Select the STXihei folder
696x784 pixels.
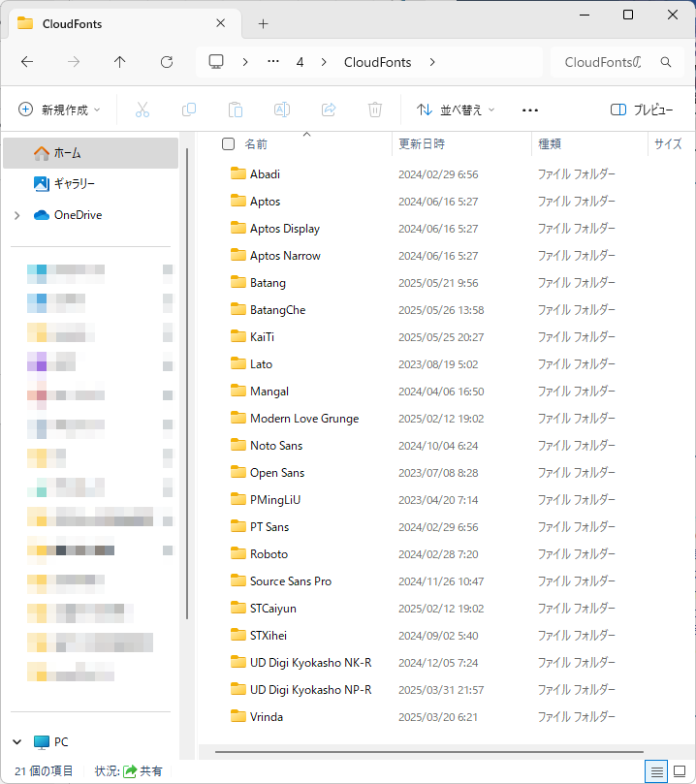[268, 636]
